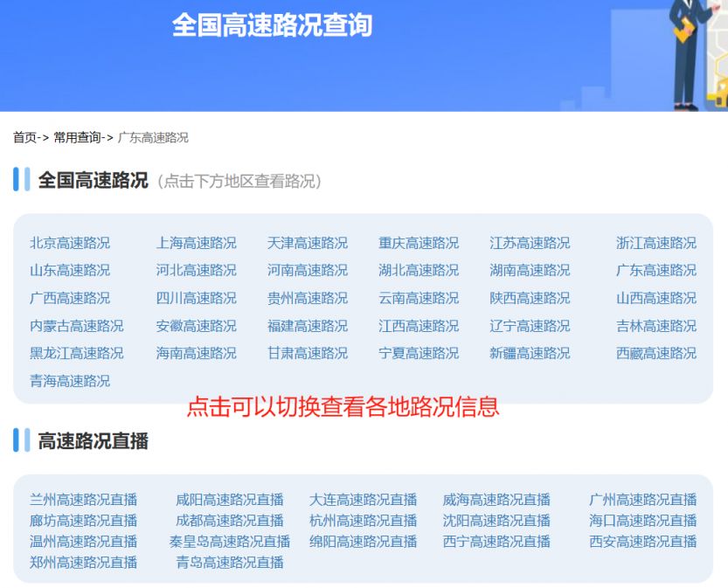728x588 pixels.
Task: Open 常用查询 in the breadcrumb
Action: (77, 137)
